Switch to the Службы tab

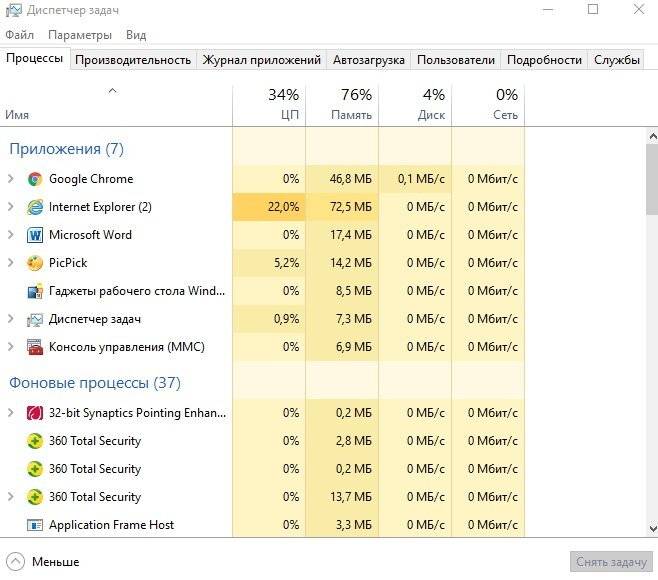pos(616,60)
